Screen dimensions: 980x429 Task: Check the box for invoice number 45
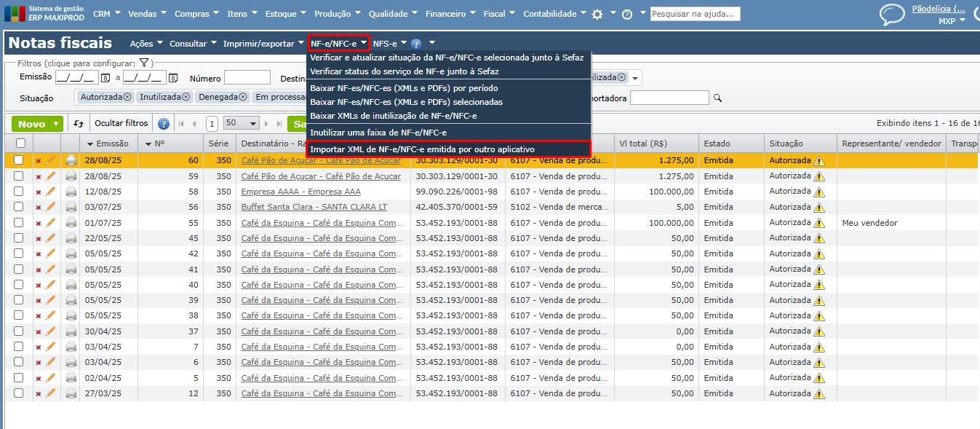coord(19,238)
